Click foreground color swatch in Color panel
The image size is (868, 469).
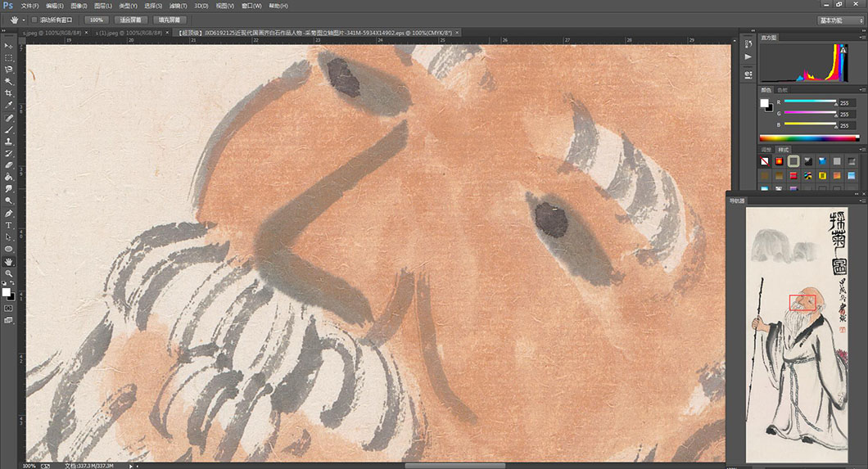(x=765, y=103)
